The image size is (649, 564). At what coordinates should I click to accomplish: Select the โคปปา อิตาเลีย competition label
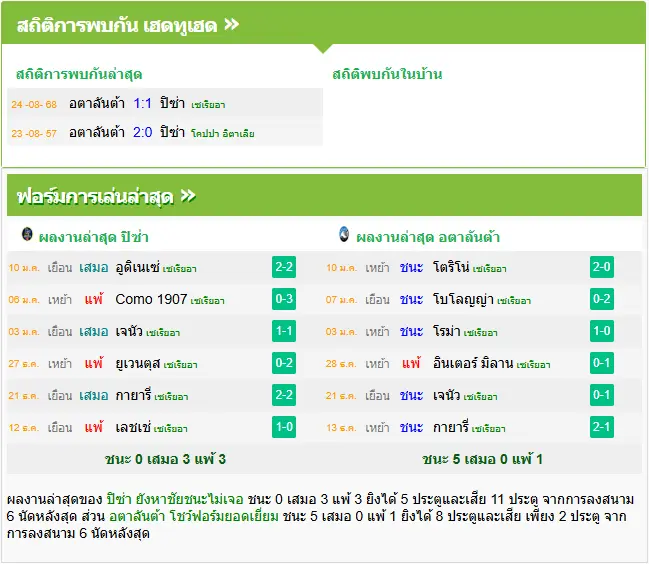(223, 134)
